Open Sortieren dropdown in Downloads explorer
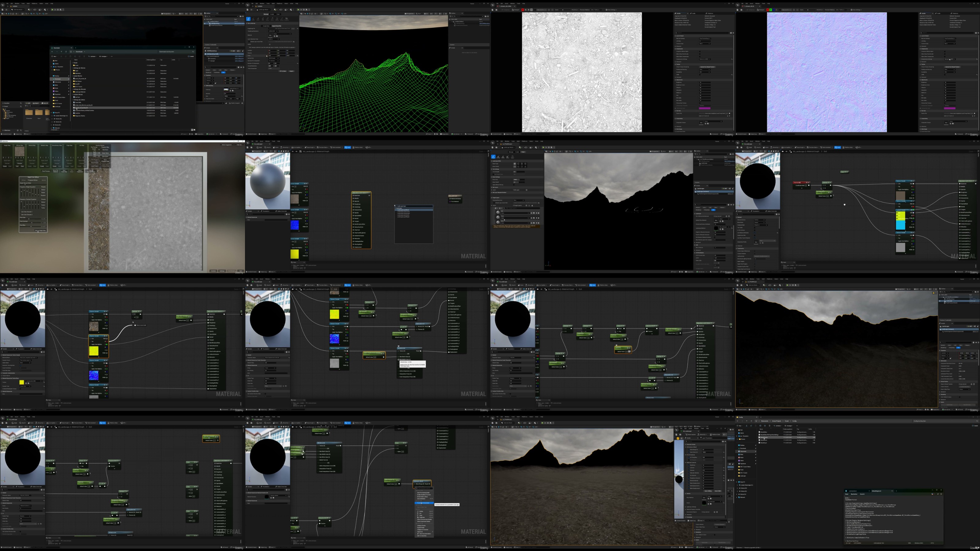980x551 pixels. point(92,56)
